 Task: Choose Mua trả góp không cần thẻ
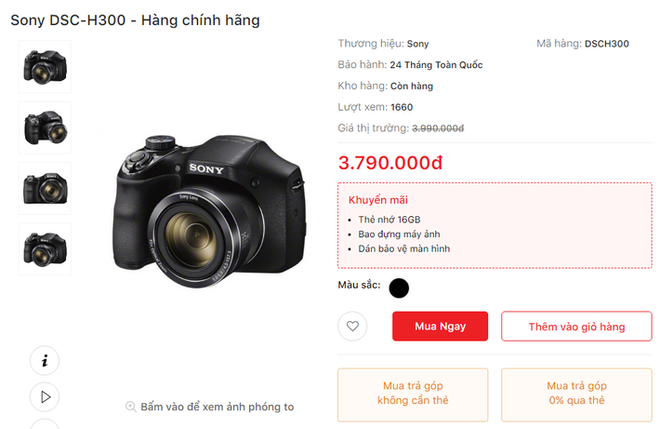point(413,395)
